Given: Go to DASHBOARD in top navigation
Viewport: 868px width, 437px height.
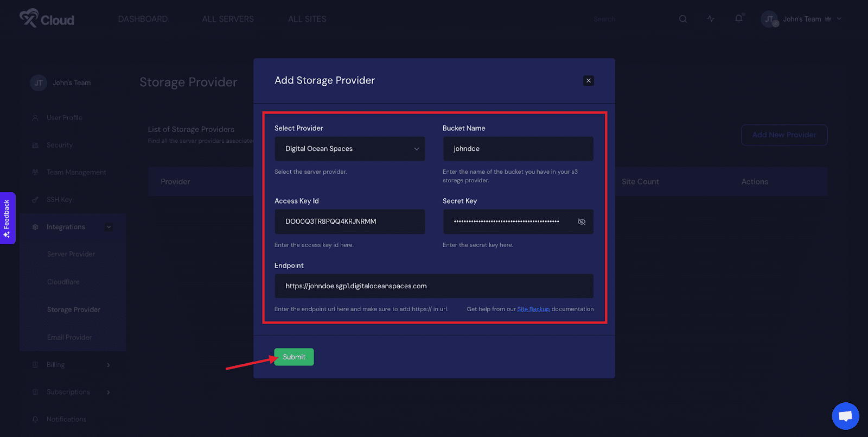Looking at the screenshot, I should (x=143, y=19).
